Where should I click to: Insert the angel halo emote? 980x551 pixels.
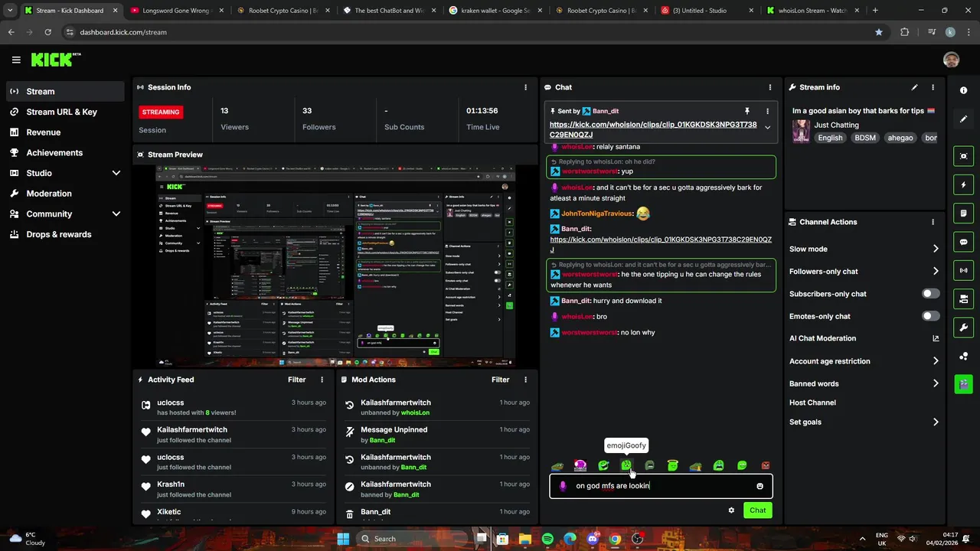672,465
